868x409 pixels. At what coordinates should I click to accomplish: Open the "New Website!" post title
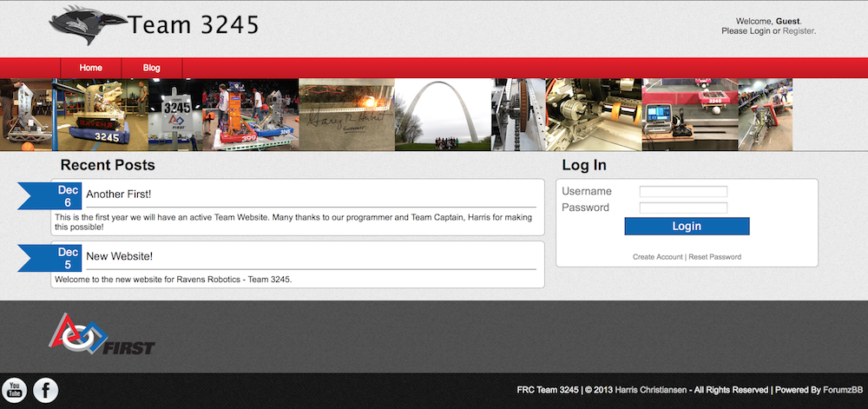(119, 256)
